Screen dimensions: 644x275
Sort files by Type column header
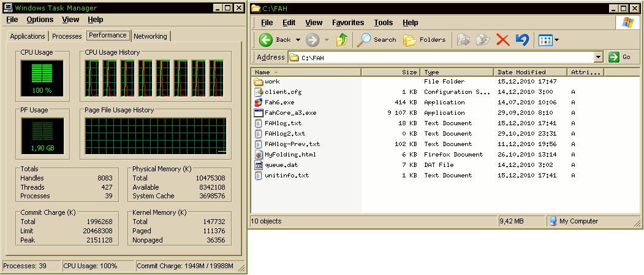(457, 72)
